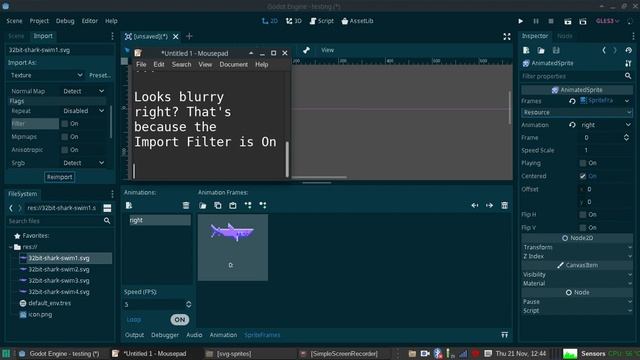
Task: Go to the previous object in Inspector history
Action: pyautogui.click(x=604, y=50)
